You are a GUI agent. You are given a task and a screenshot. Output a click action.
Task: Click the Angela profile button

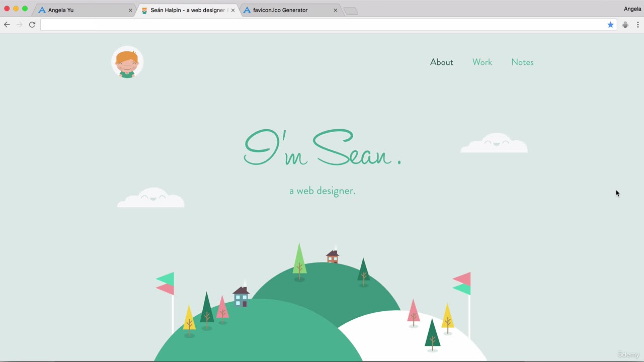click(x=632, y=9)
